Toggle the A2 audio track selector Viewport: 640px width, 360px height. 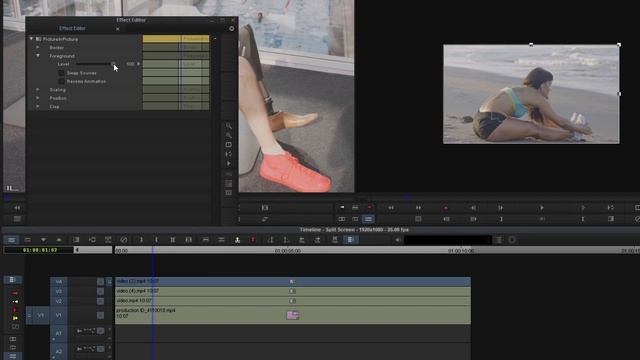pyautogui.click(x=59, y=351)
